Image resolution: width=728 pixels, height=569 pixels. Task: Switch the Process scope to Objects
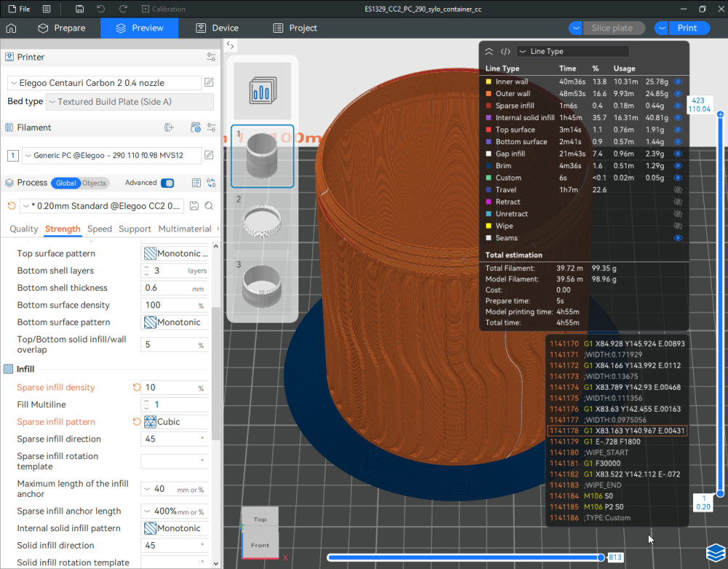point(94,183)
